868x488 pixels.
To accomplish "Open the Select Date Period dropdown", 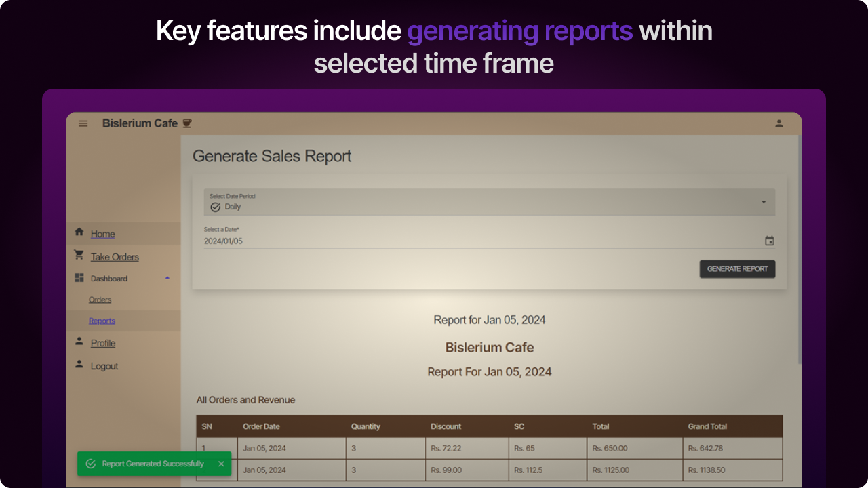I will click(490, 201).
